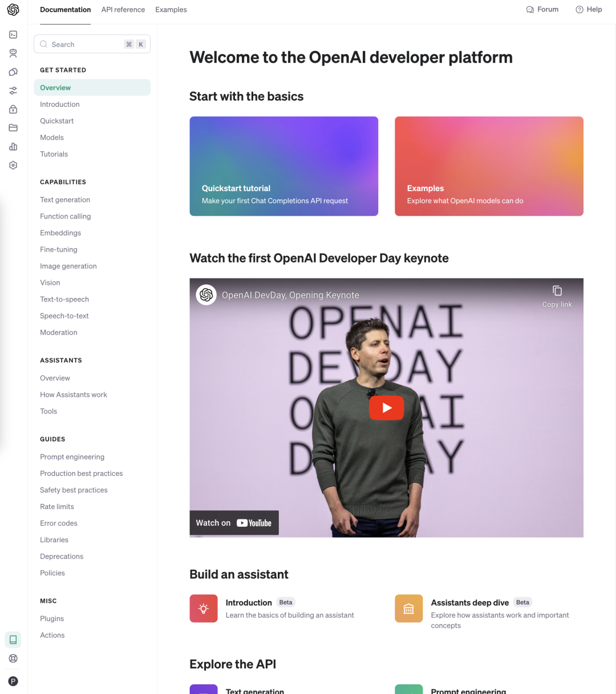Viewport: 616px width, 694px height.
Task: Open Safety best practices
Action: (74, 490)
